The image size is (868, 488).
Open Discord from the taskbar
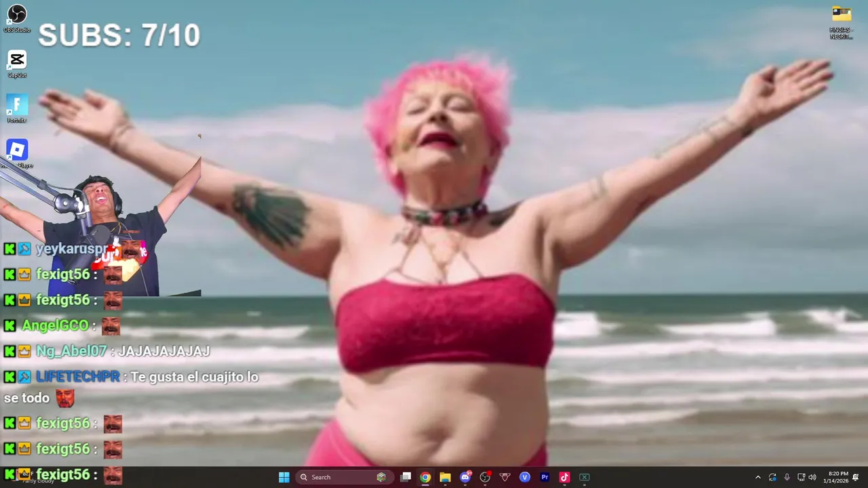[465, 477]
